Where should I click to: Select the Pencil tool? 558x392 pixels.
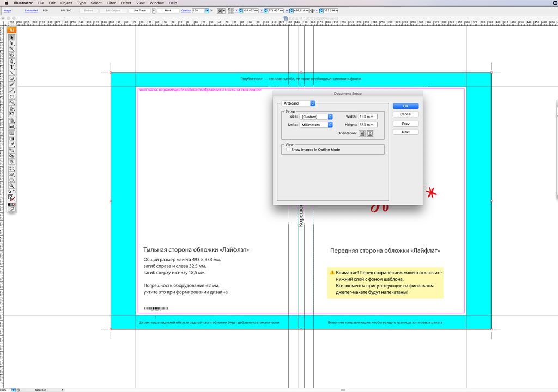click(12, 90)
